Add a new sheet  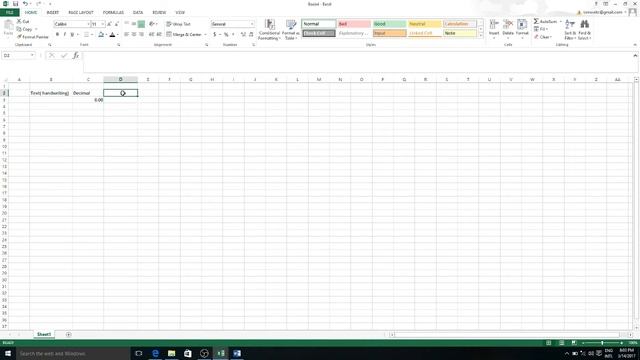(69, 334)
